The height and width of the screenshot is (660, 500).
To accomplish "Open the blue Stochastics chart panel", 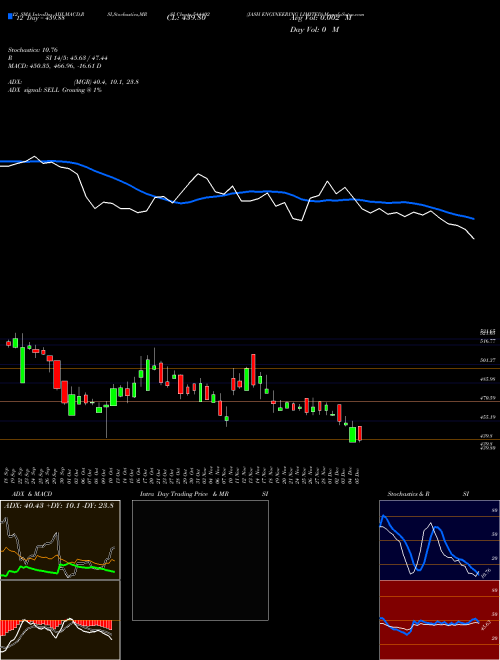I will [439, 540].
